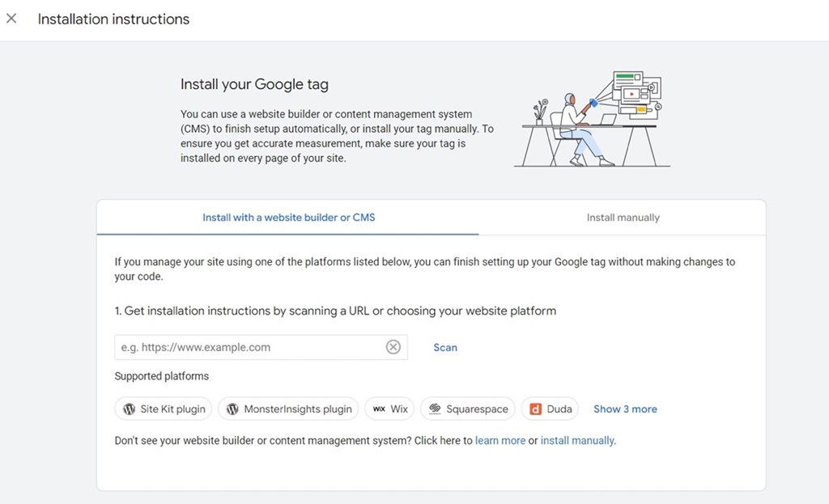Click the Squarespace logo icon
Image resolution: width=829 pixels, height=504 pixels.
click(x=436, y=409)
